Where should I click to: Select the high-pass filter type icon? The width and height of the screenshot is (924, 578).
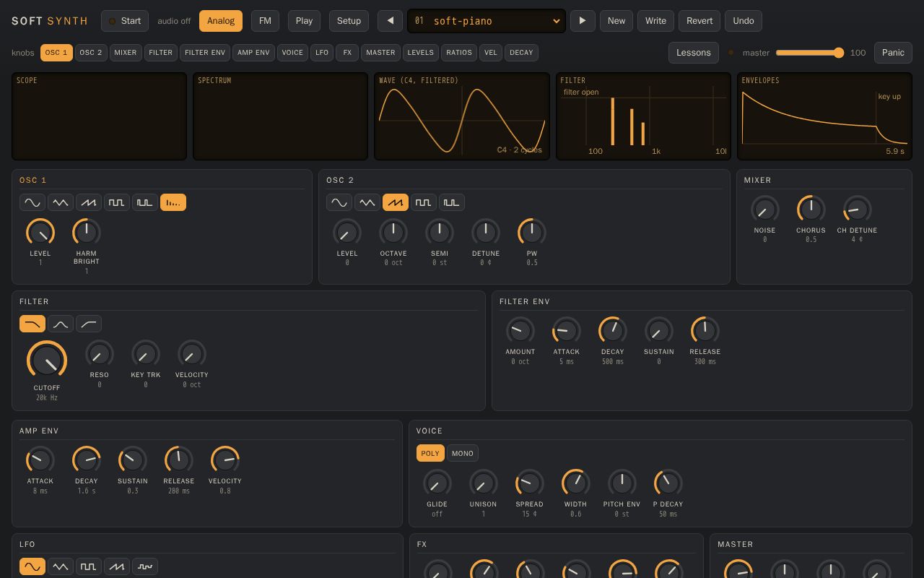89,324
